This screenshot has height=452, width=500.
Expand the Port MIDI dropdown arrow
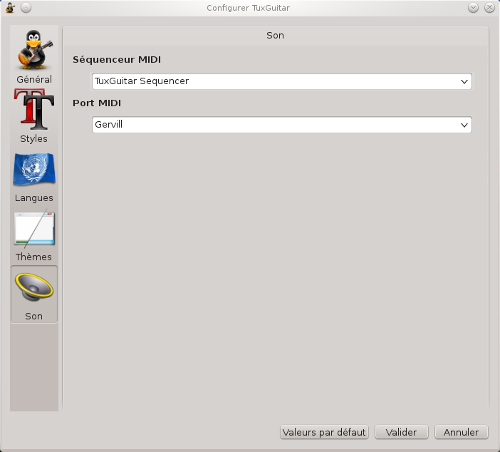coord(464,125)
